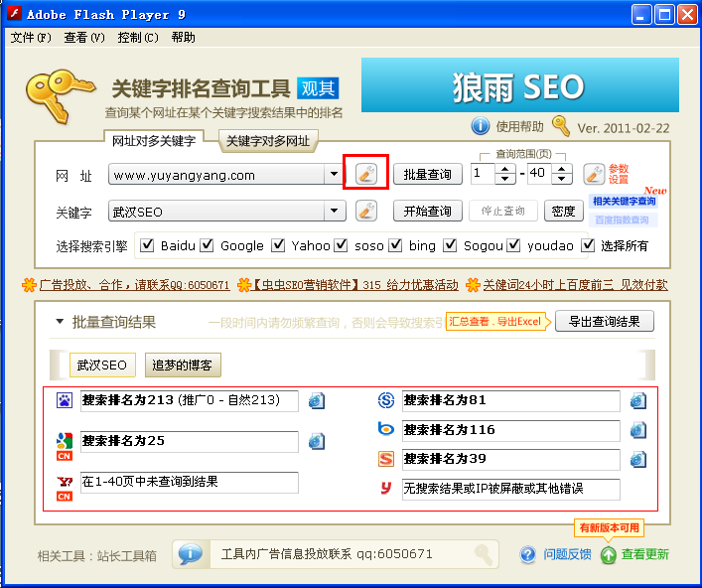Image resolution: width=702 pixels, height=588 pixels.
Task: Decrease the start page number
Action: click(x=505, y=179)
